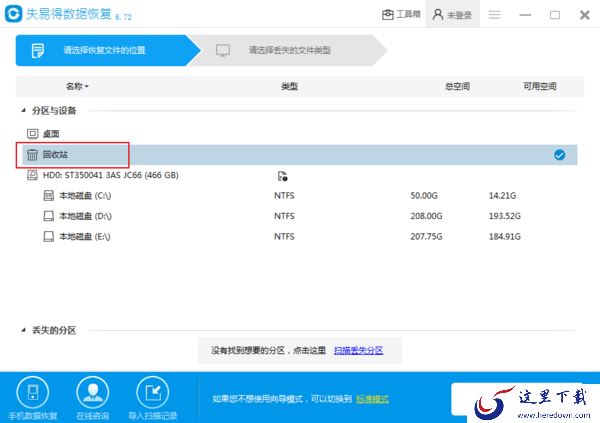Click the hard drive icon beside HD0
Image resolution: width=600 pixels, height=423 pixels.
(33, 175)
